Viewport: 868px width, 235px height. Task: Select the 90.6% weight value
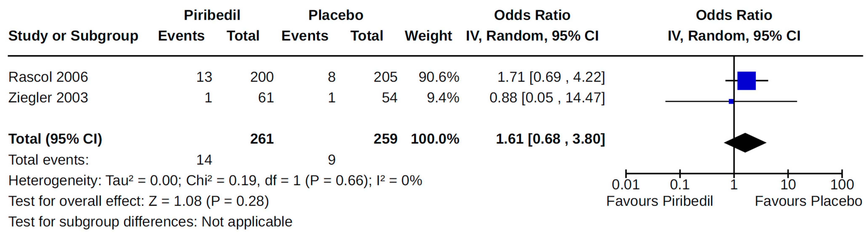click(439, 77)
